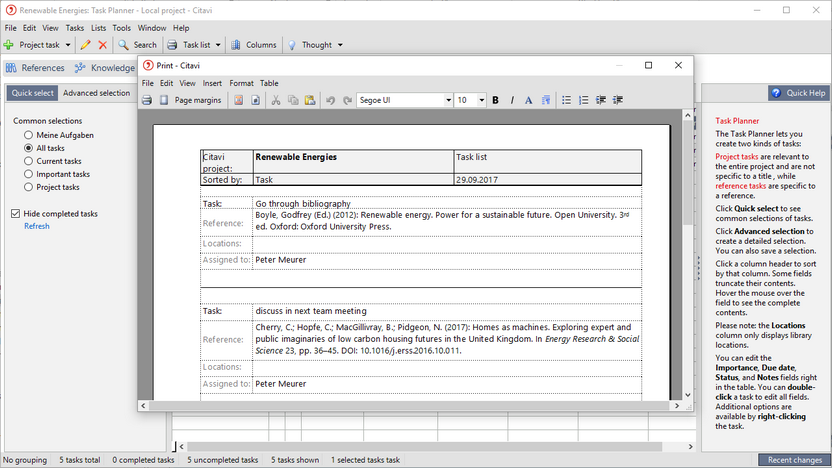Click the Cut scissors icon
The height and width of the screenshot is (468, 832).
click(x=276, y=100)
